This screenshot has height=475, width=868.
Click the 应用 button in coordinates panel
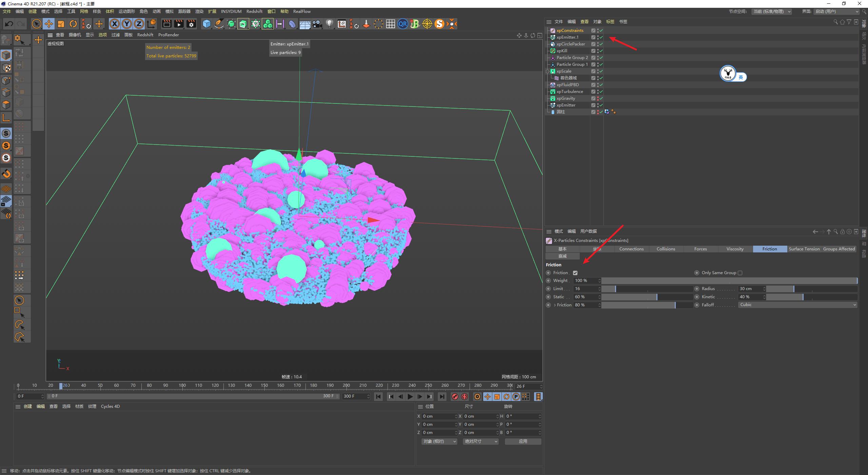tap(523, 441)
